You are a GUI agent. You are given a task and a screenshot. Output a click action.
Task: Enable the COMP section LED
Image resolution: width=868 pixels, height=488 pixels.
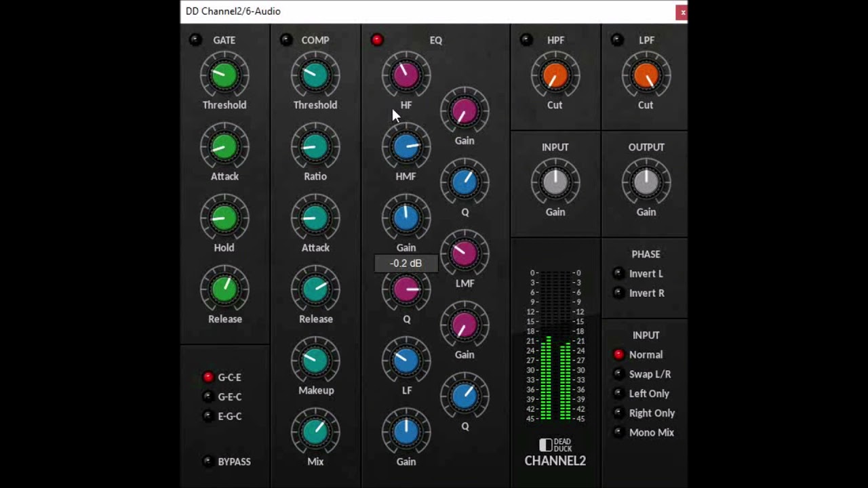pos(286,40)
